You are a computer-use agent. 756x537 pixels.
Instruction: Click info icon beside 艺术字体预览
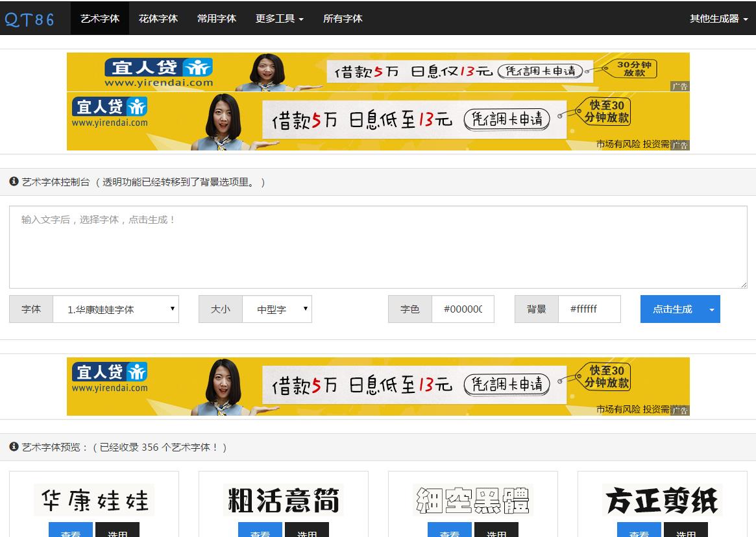tap(14, 446)
